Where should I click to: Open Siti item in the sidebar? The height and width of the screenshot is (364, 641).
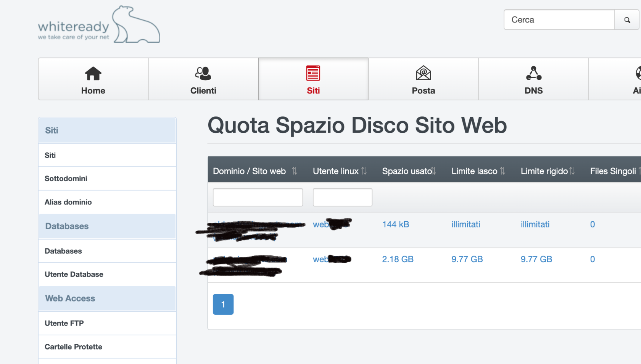click(107, 155)
